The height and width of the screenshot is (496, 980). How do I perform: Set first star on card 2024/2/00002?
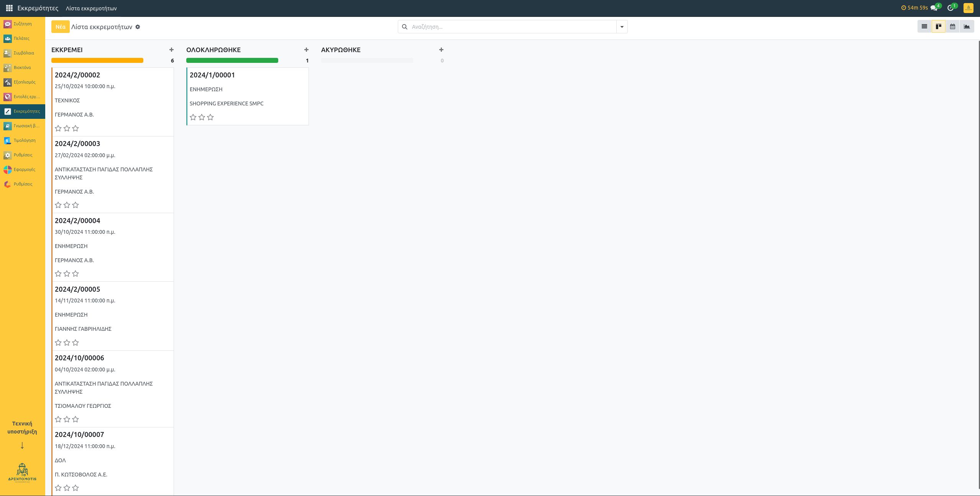click(x=58, y=128)
